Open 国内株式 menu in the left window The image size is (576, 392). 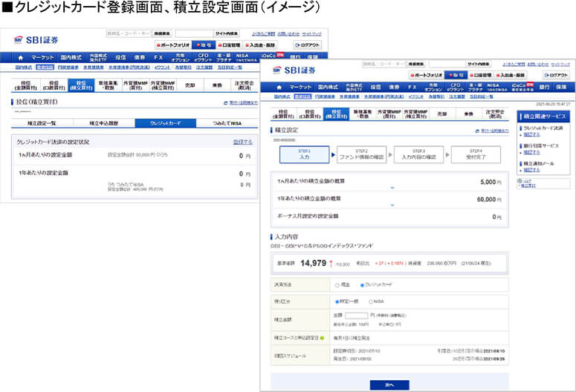point(71,57)
